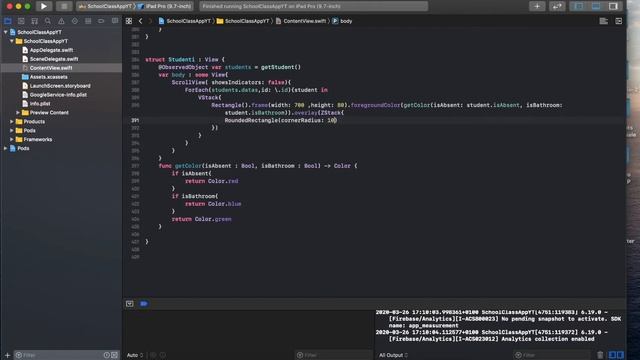Click the 'return Color.red' code line
Image resolution: width=640 pixels, height=360 pixels.
pos(211,181)
